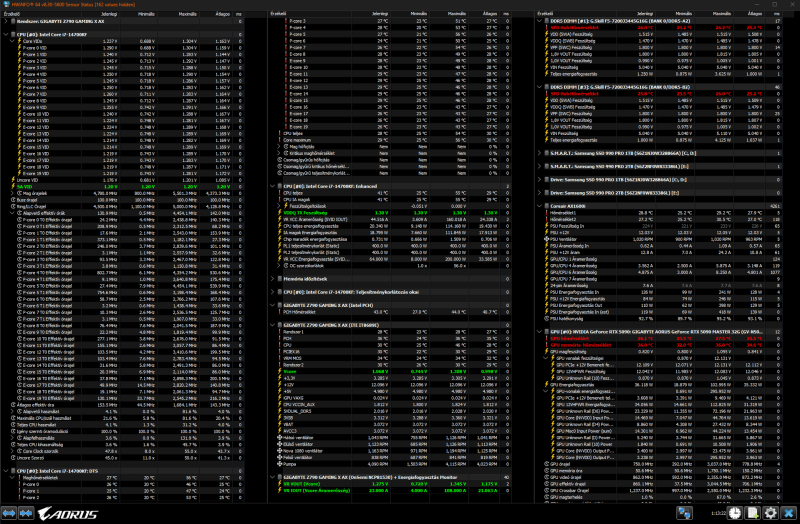Expand the S.M.A.R.T. Samsung SSD 990 PRO 2TB group
800x524 pixels.
click(539, 166)
